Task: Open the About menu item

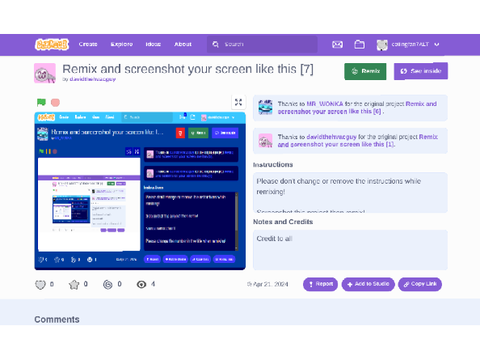Action: 183,44
